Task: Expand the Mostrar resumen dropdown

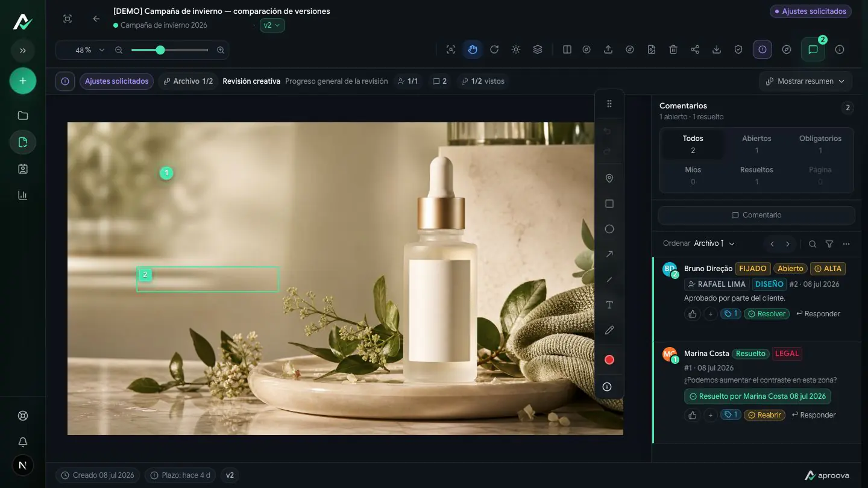Action: [805, 81]
